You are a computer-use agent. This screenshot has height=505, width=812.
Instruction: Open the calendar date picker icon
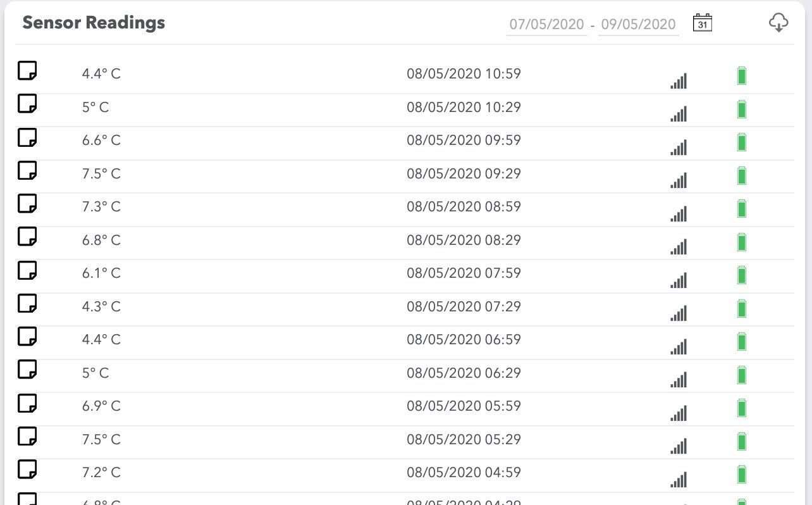[703, 23]
